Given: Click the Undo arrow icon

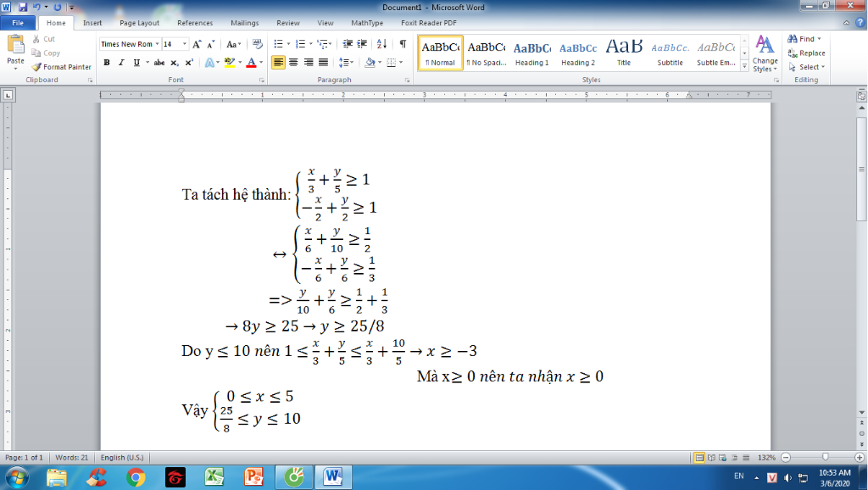Looking at the screenshot, I should [x=36, y=7].
